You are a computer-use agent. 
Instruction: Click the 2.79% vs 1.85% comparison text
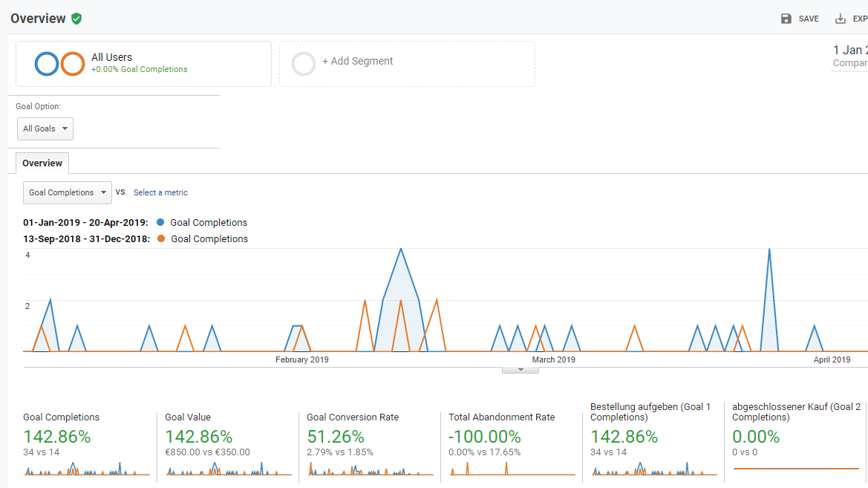(x=340, y=452)
